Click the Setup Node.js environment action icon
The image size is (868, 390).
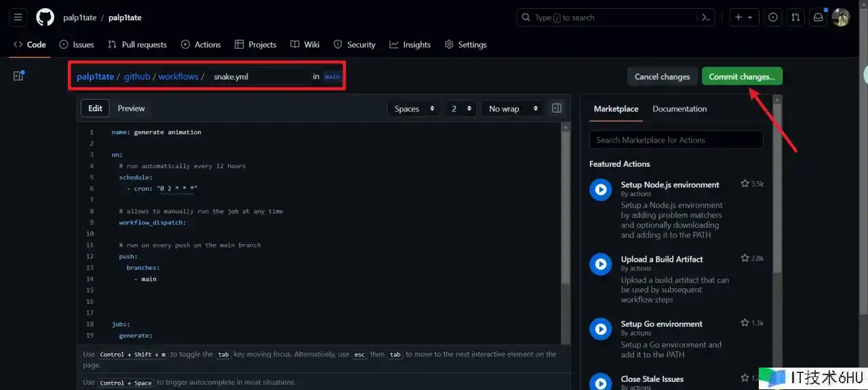click(x=600, y=189)
